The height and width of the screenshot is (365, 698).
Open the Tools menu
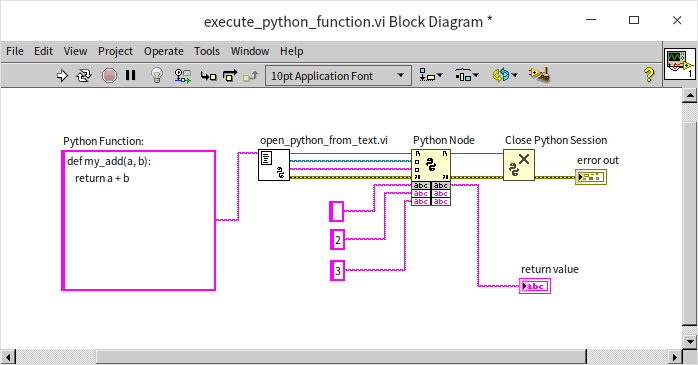[207, 51]
